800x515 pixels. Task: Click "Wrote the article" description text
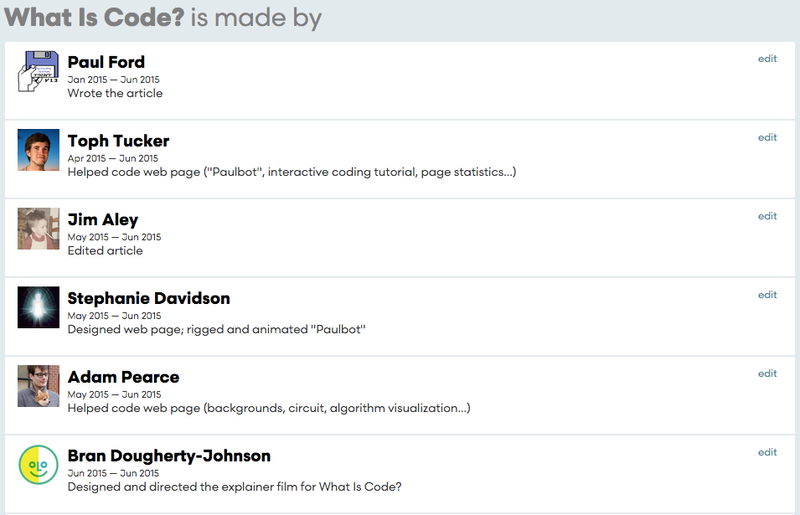click(115, 93)
